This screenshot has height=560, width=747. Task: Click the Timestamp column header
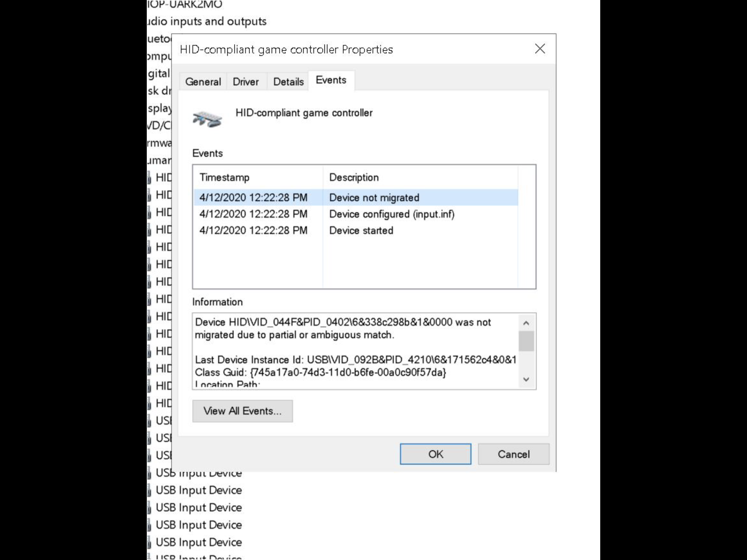click(x=225, y=178)
